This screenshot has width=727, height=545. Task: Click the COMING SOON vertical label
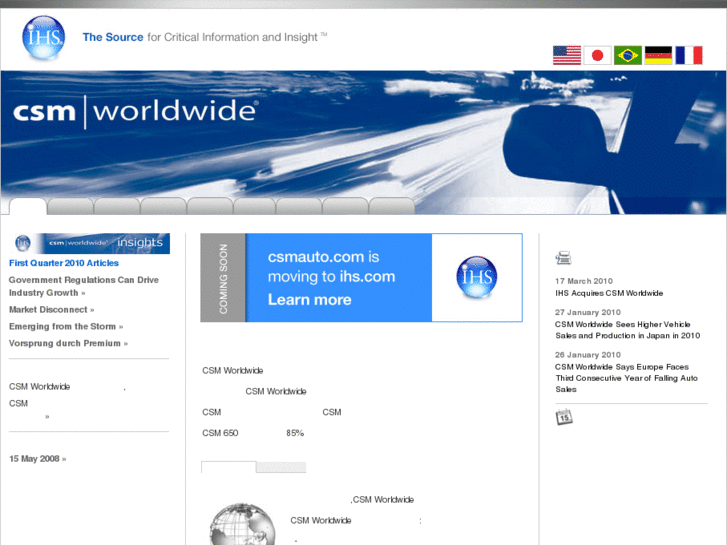pyautogui.click(x=223, y=277)
